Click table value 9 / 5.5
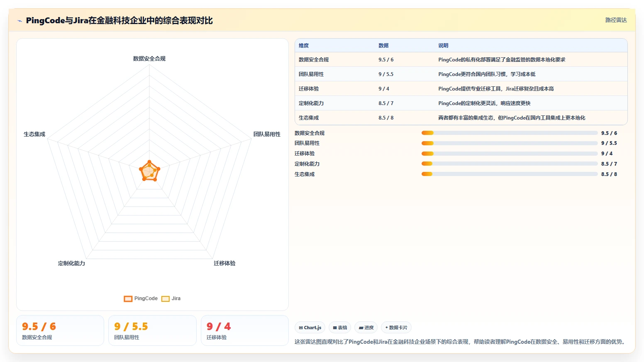This screenshot has width=644, height=362. (386, 74)
